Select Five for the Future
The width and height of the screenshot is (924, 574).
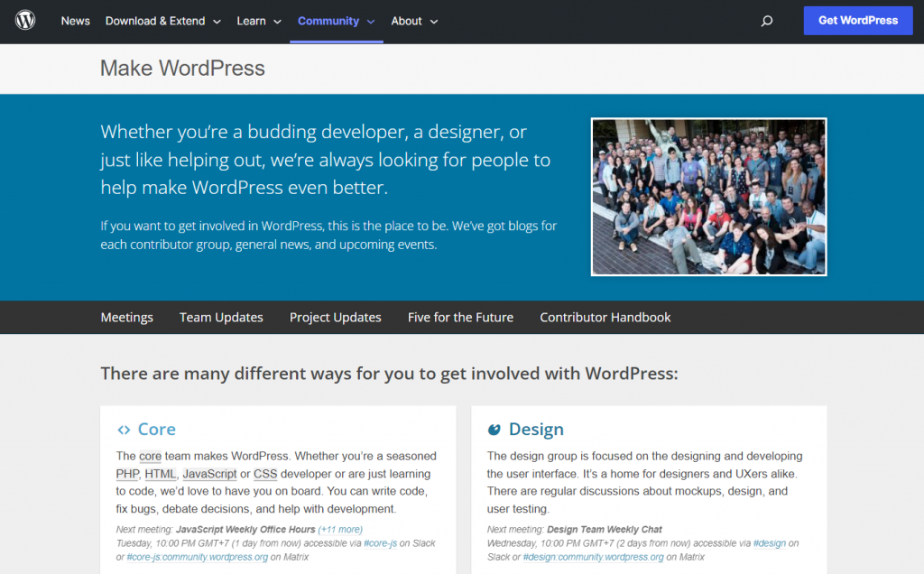coord(460,317)
